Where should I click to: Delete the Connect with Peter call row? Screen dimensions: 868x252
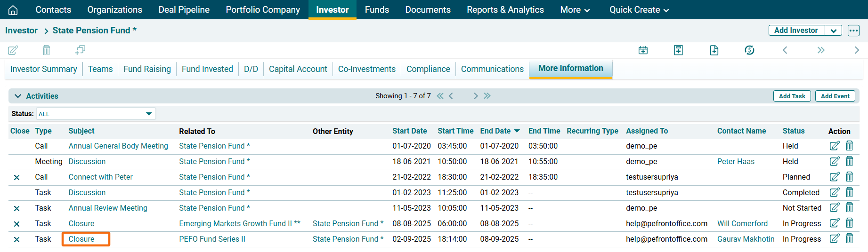(x=849, y=177)
